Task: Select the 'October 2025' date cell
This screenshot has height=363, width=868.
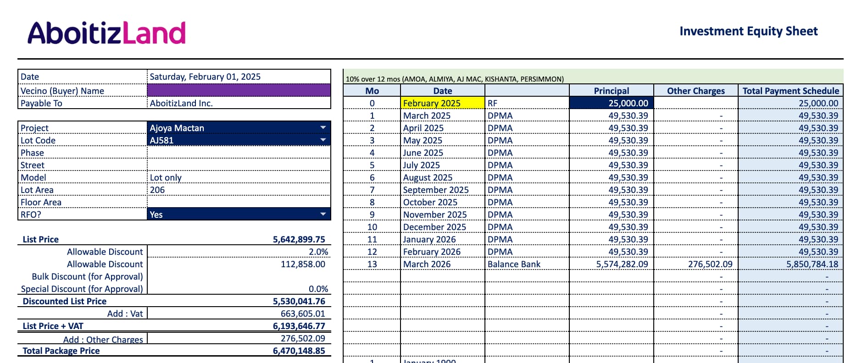Action: 442,202
